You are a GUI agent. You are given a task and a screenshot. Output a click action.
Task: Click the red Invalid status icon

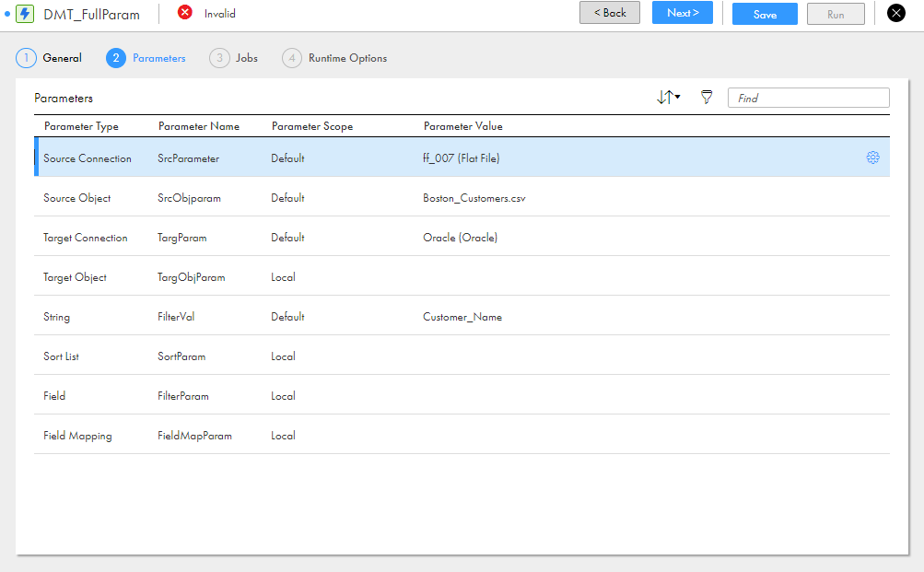185,12
